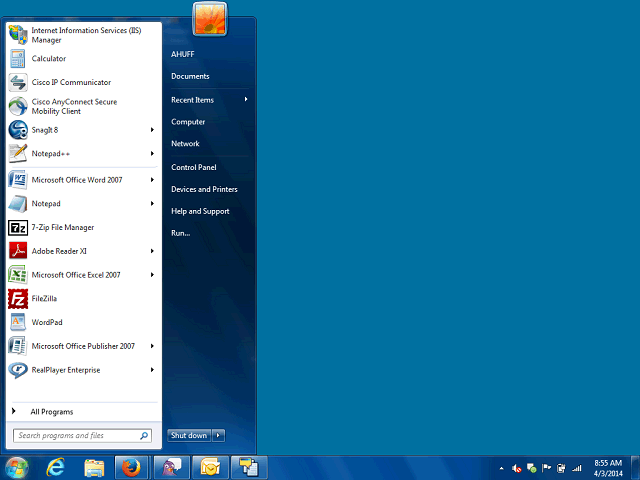Launch FileZilla from its red icon

pos(18,299)
